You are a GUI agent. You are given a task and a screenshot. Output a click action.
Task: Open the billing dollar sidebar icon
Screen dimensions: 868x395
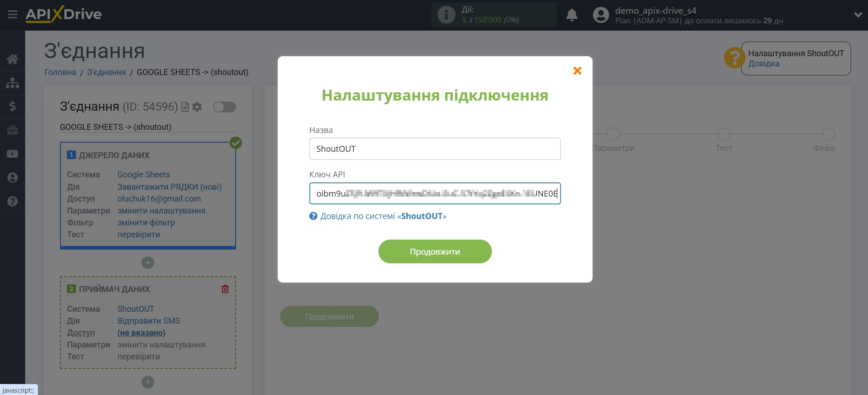click(x=12, y=107)
